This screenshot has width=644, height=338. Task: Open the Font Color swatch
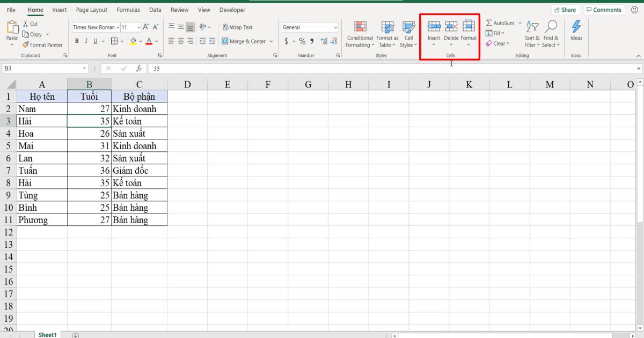tap(148, 40)
